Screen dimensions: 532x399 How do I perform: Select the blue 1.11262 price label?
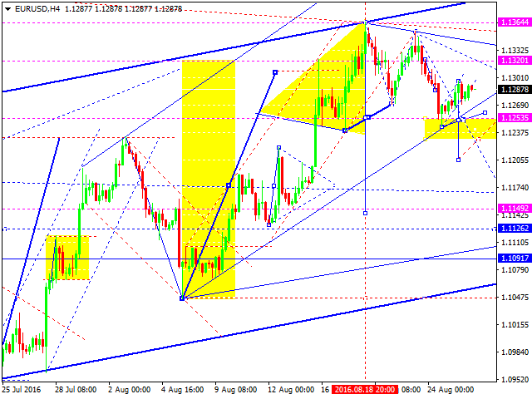click(x=515, y=229)
